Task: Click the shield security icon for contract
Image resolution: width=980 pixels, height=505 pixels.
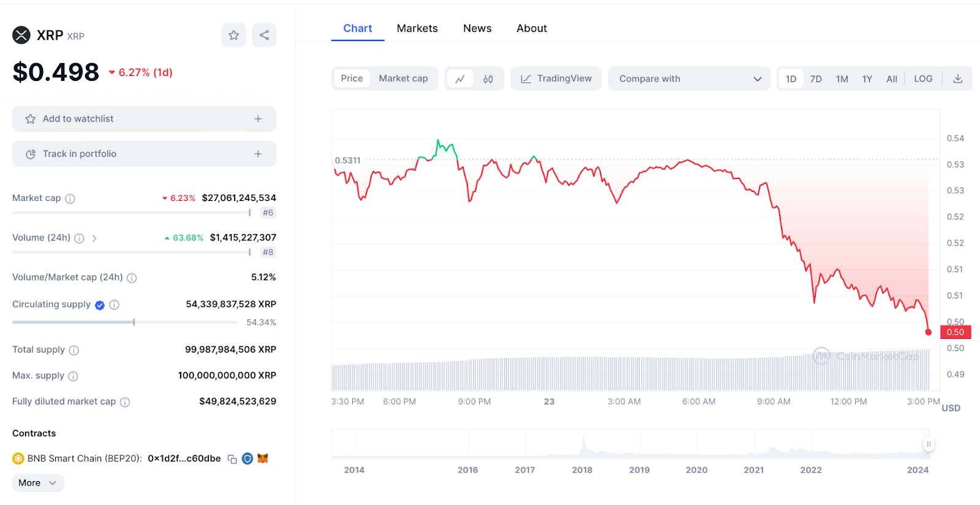Action: coord(247,458)
